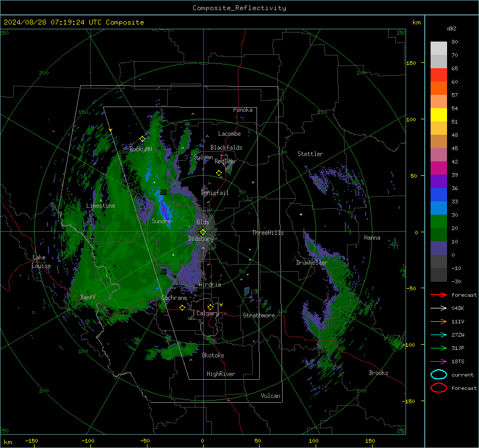Click the Olds town label

(203, 222)
